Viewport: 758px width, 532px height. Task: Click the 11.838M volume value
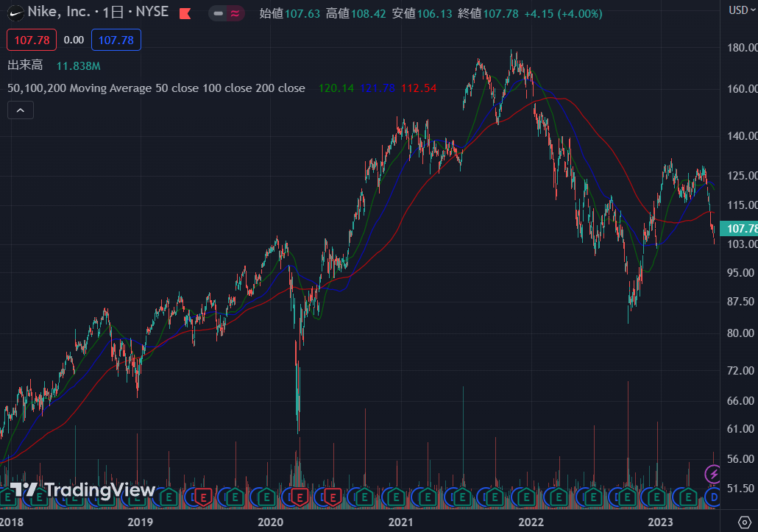(78, 65)
